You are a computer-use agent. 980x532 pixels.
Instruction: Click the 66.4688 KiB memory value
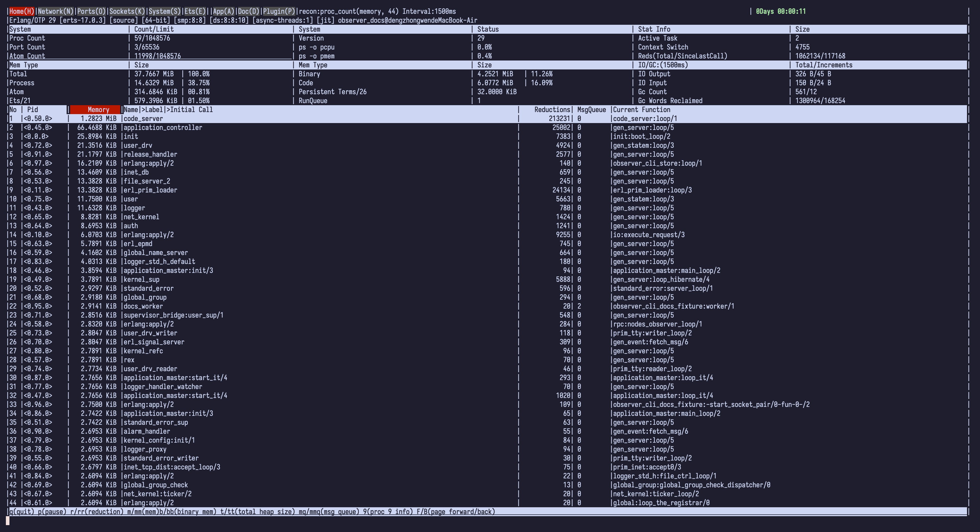pyautogui.click(x=97, y=127)
